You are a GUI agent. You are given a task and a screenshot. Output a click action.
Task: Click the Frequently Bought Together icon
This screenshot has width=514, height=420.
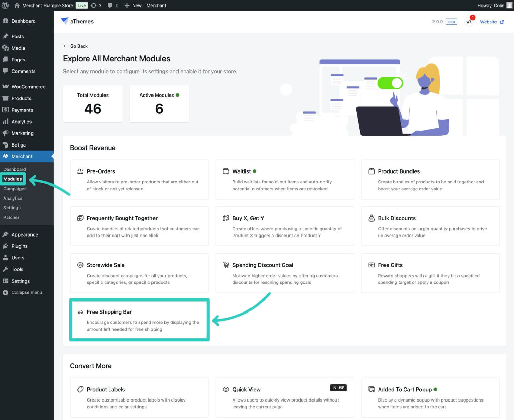[x=80, y=218]
